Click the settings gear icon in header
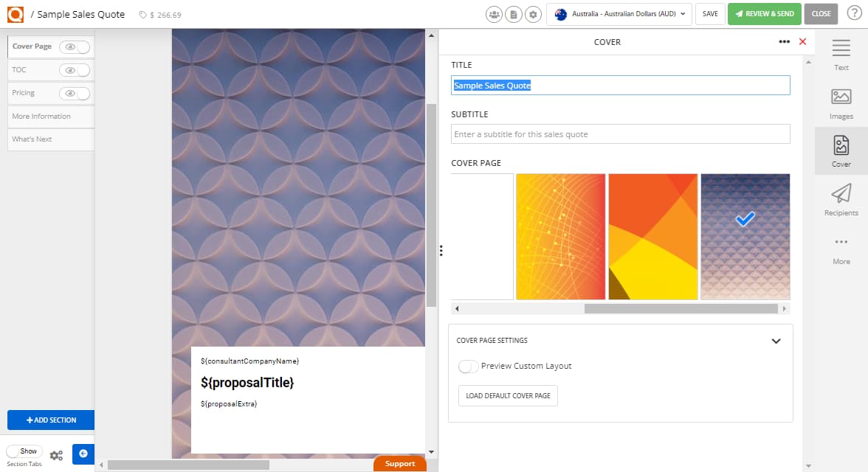The image size is (868, 472). 533,14
